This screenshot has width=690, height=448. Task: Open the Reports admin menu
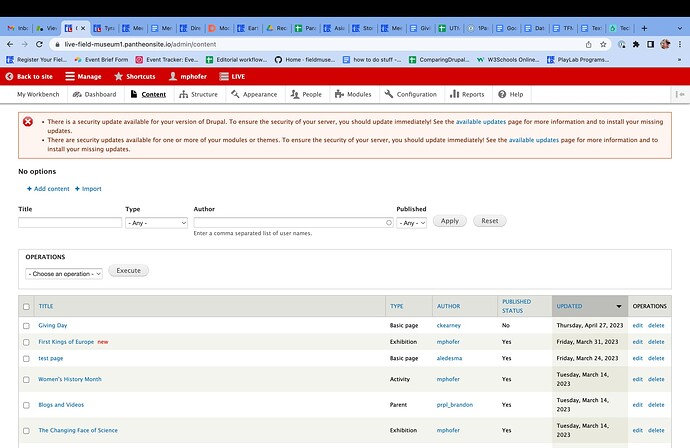467,94
